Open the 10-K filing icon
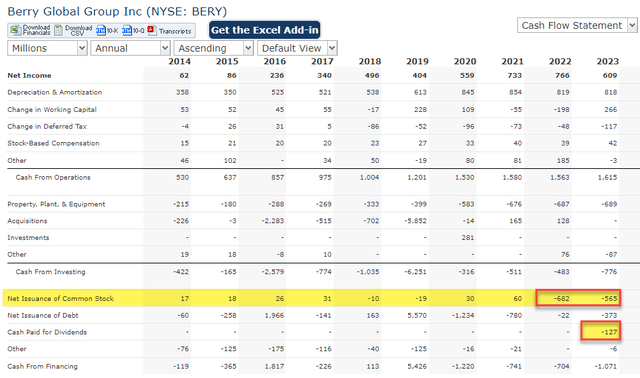 coord(100,31)
